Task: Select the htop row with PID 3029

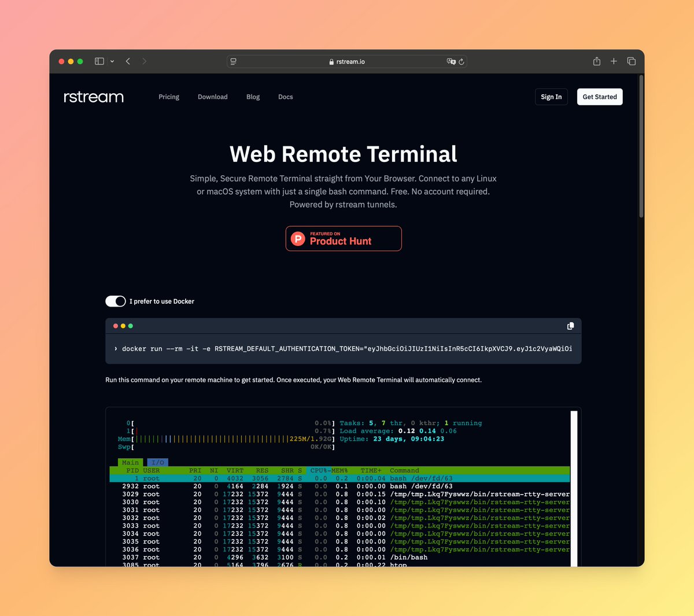Action: pos(339,495)
